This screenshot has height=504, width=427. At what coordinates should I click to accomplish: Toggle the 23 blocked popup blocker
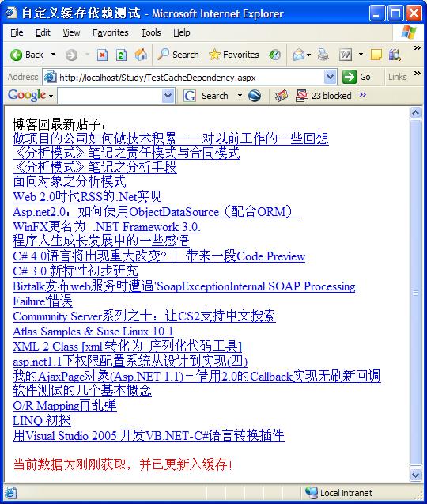(323, 96)
